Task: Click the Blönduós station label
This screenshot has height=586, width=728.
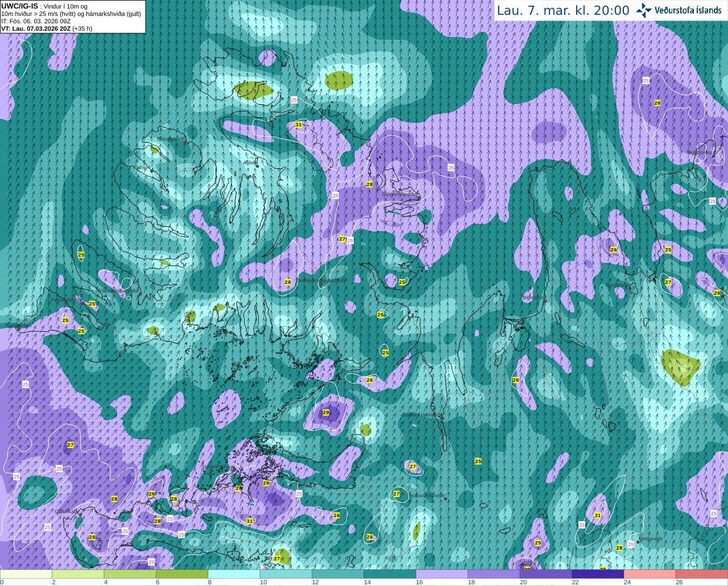Action: click(533, 298)
